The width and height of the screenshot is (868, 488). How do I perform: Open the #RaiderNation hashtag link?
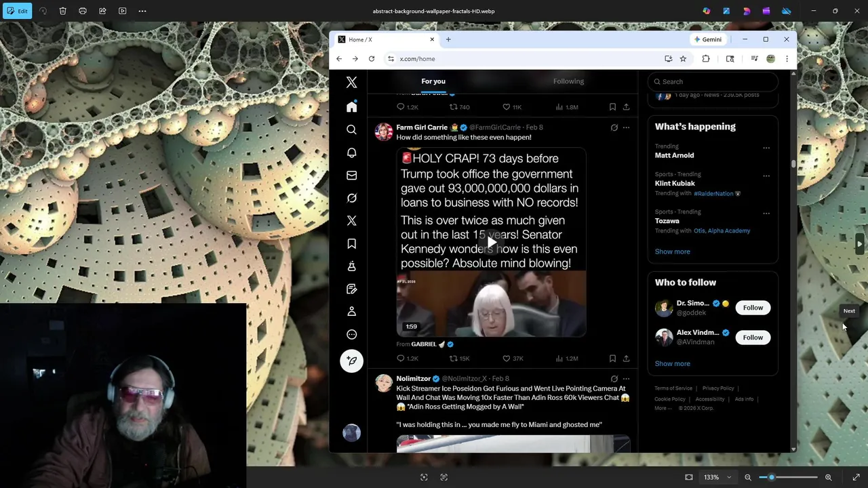click(713, 194)
